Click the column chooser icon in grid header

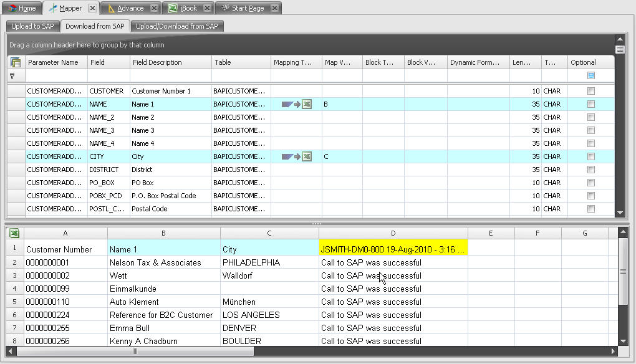click(16, 62)
